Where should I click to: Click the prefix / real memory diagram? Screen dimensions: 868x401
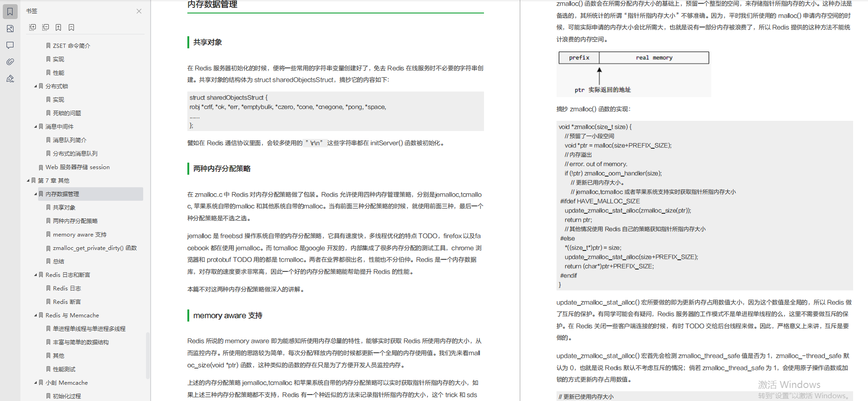point(634,74)
